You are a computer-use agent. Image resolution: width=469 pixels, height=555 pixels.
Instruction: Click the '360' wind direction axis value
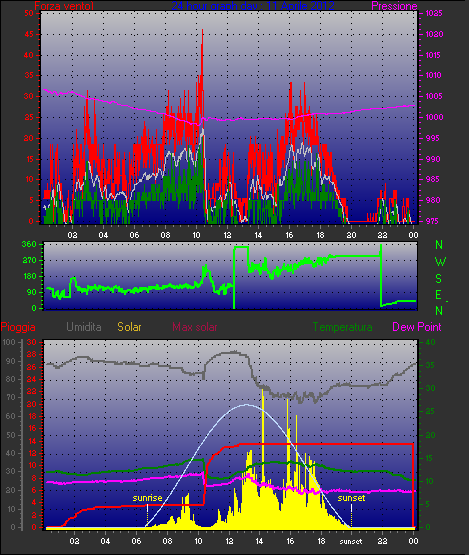click(29, 244)
